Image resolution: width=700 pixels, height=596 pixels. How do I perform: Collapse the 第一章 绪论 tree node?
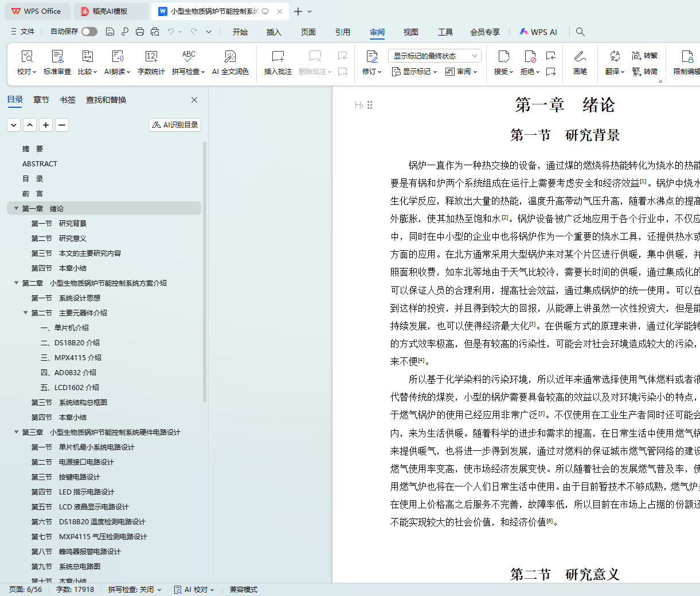(x=17, y=209)
